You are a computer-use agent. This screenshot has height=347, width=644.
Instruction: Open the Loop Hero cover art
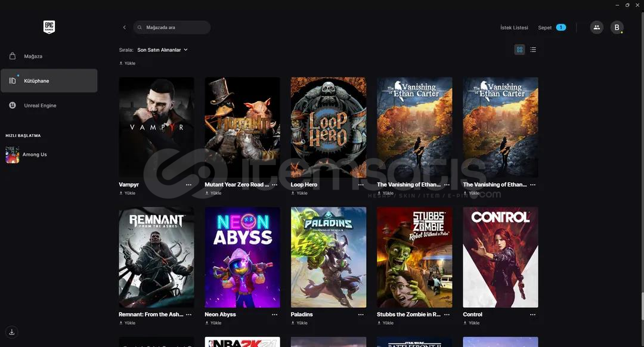(329, 128)
